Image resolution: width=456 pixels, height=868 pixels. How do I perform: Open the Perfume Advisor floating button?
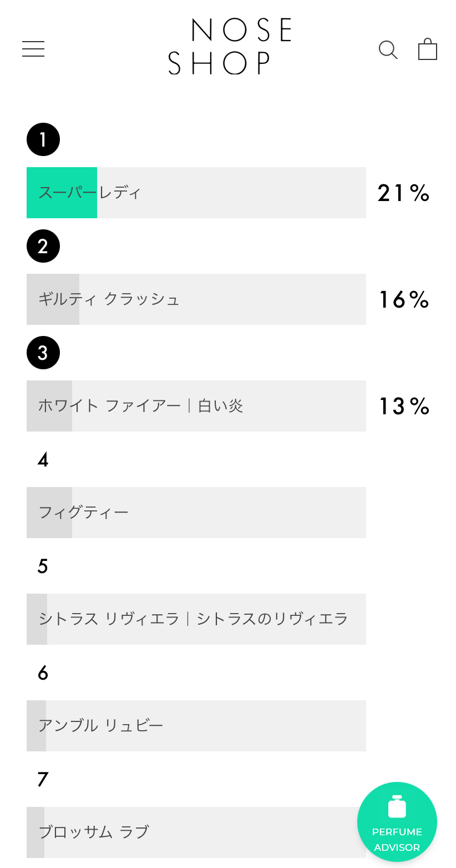point(397,821)
